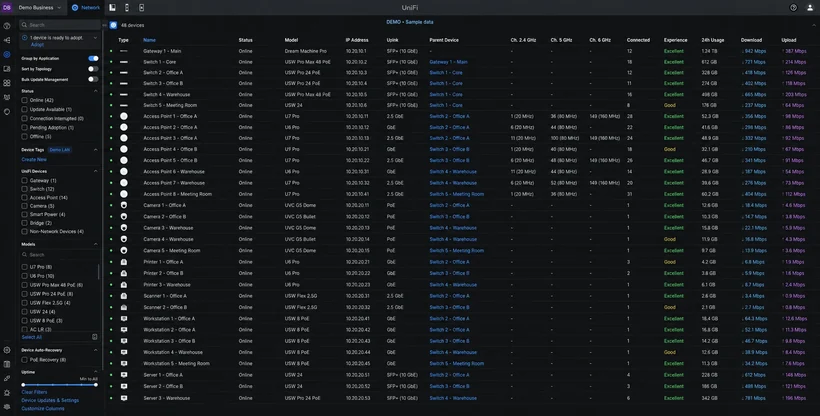820x416 pixels.
Task: Click the icon right of Select All
Action: pyautogui.click(x=95, y=337)
